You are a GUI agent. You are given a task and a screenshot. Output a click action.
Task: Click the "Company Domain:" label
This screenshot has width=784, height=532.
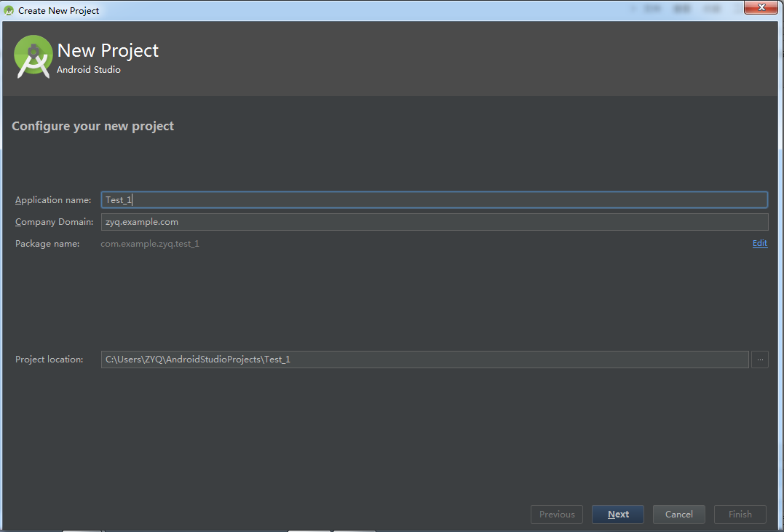[54, 222]
